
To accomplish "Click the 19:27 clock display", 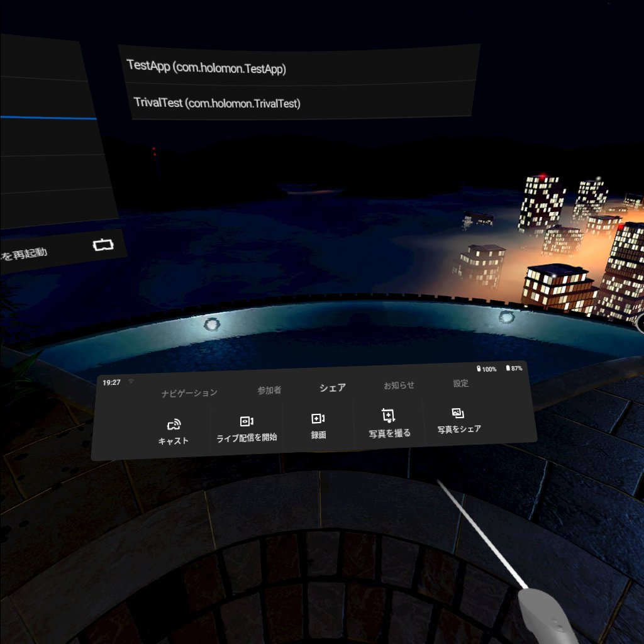I will [111, 382].
